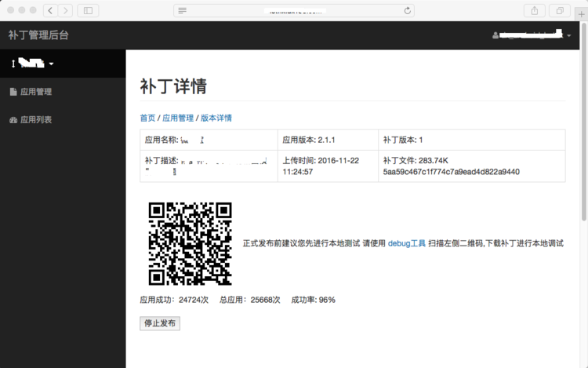The height and width of the screenshot is (368, 588).
Task: Select the patch file hash 5aa59c467c1f774c7a9ead4d822a9440
Action: coord(451,172)
